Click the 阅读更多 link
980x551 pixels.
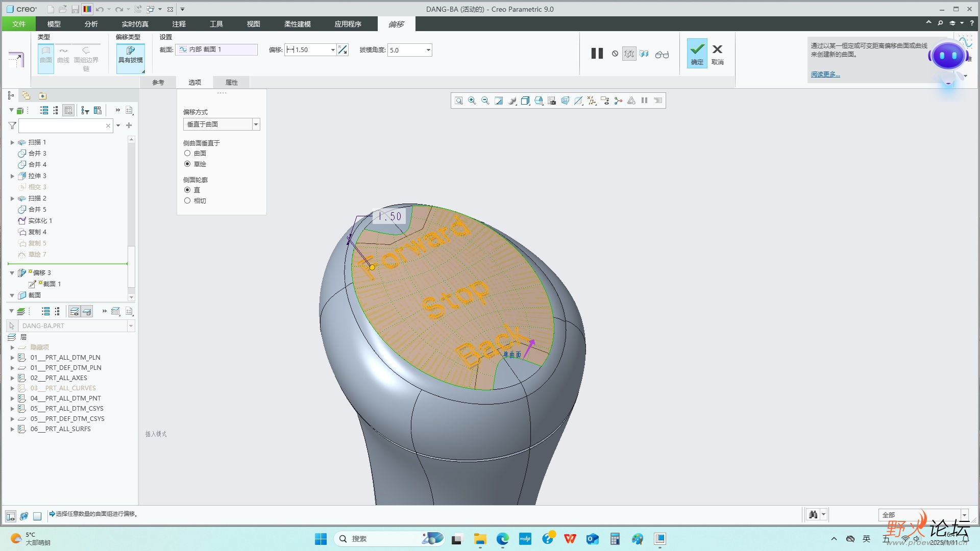tap(825, 74)
